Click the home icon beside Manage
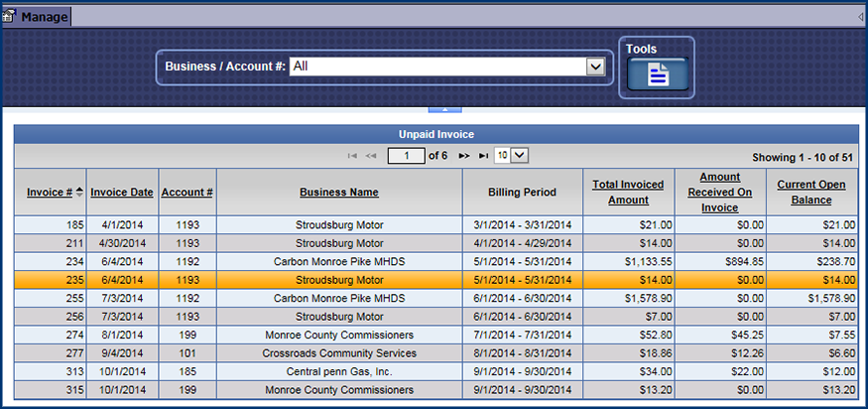This screenshot has width=868, height=409. (10, 17)
